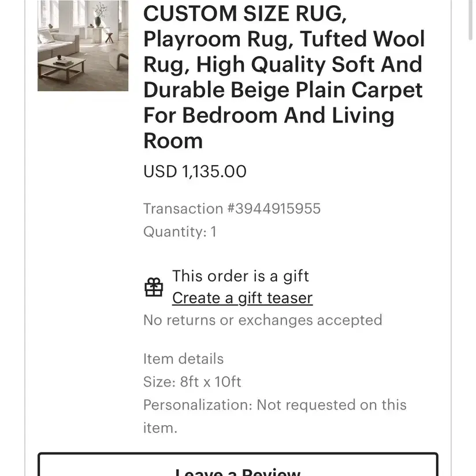476x476 pixels.
Task: Click the Transaction #3944915955 text
Action: pos(232,209)
